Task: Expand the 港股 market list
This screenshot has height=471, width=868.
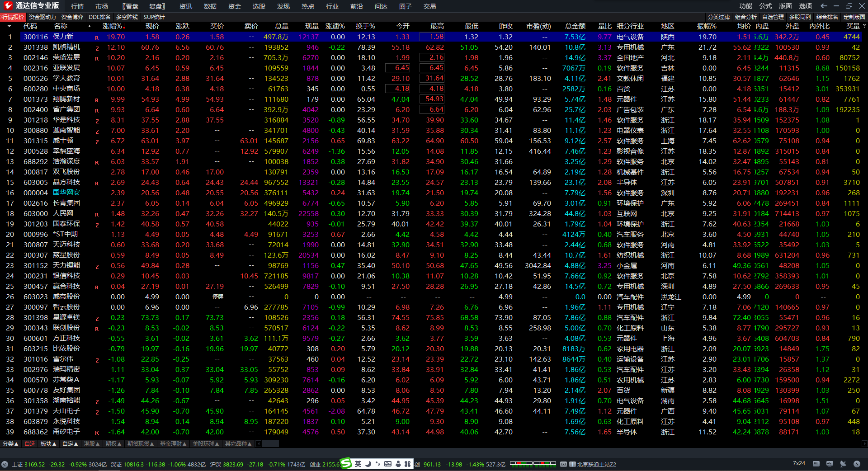Action: click(92, 444)
